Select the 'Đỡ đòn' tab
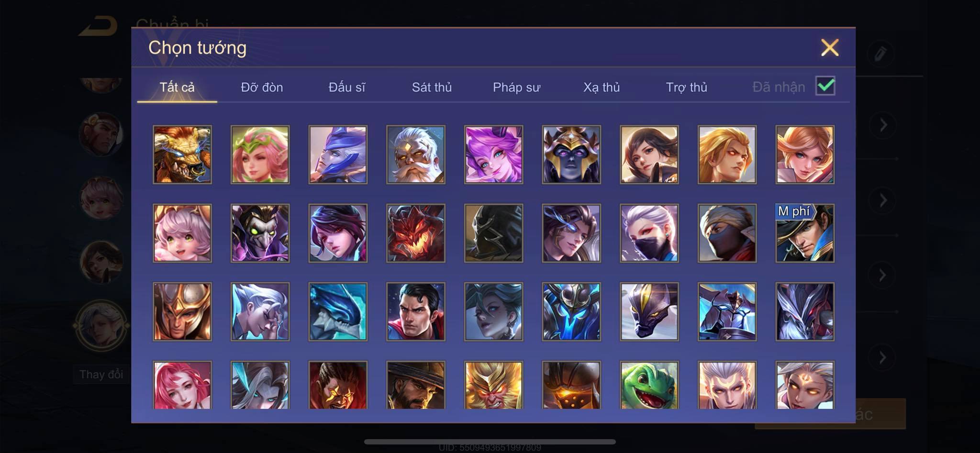Screen dimensions: 980x453 click(x=262, y=87)
